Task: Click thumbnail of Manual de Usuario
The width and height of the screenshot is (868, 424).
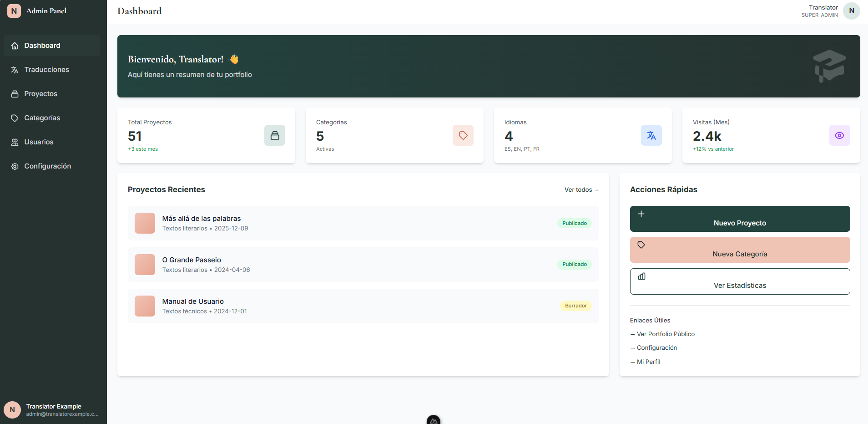Action: 145,306
